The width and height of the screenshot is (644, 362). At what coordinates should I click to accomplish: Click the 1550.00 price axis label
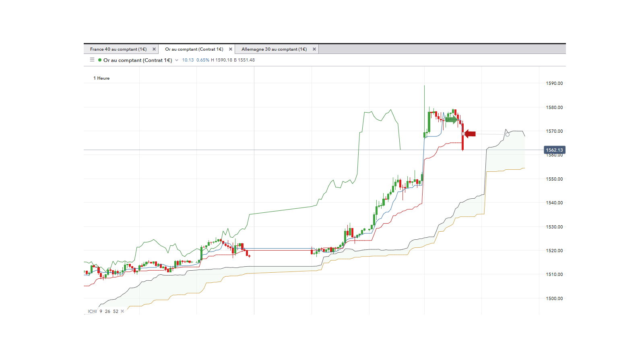click(x=554, y=179)
